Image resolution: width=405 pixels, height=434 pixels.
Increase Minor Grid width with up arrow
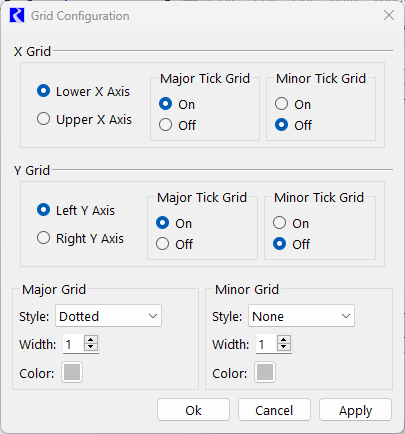[284, 340]
